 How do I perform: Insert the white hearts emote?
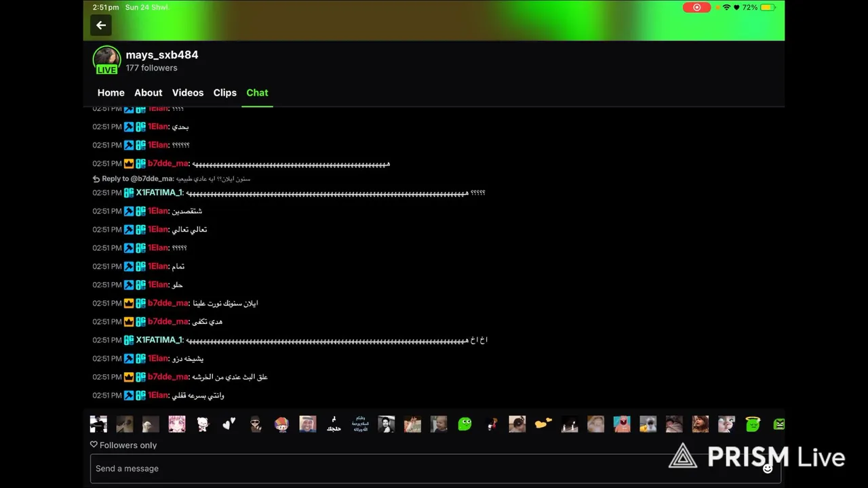tap(229, 424)
